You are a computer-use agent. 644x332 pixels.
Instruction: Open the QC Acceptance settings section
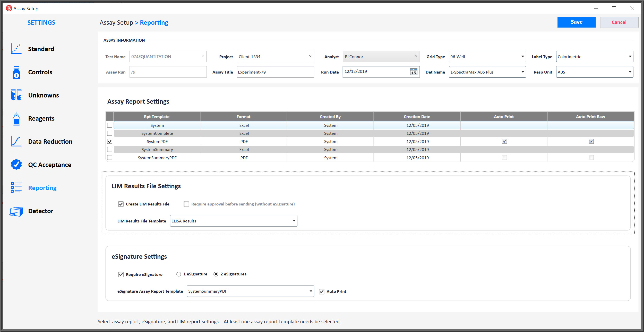pyautogui.click(x=50, y=165)
